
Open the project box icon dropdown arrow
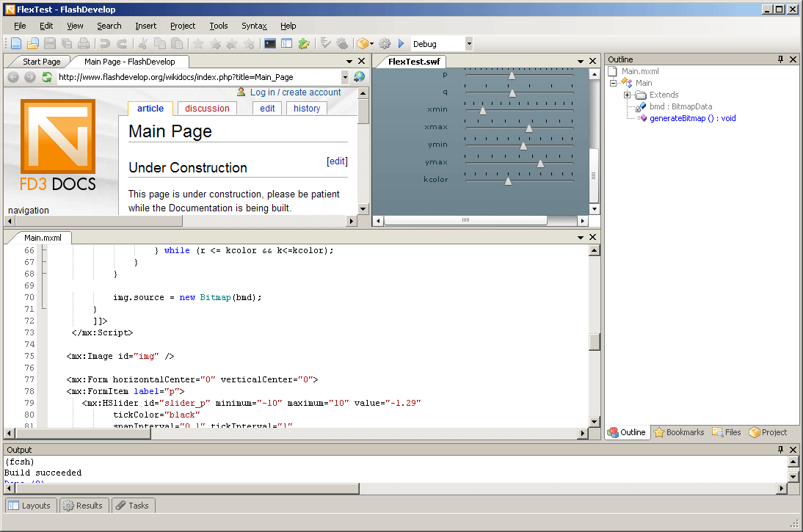[372, 44]
